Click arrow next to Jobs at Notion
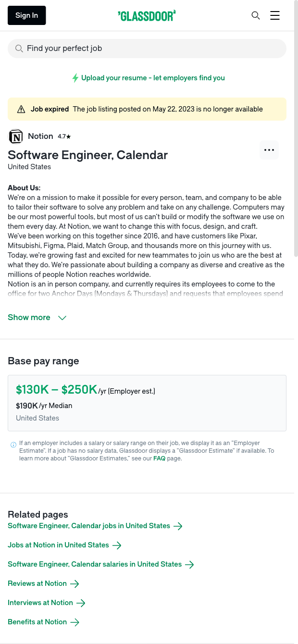 116,545
